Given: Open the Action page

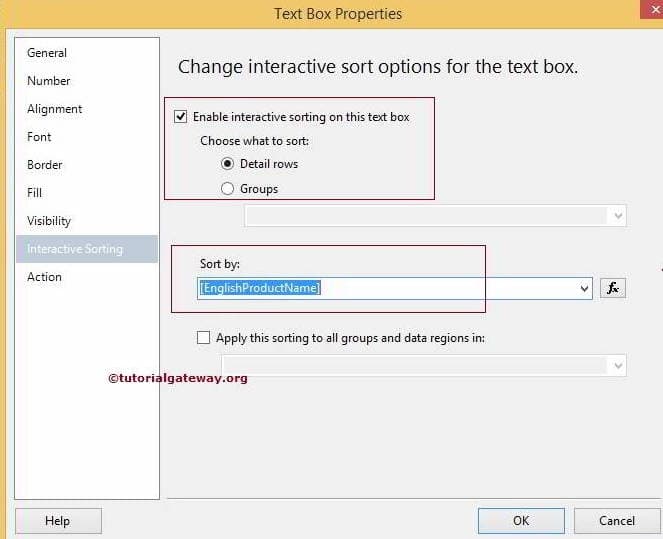Looking at the screenshot, I should 44,277.
